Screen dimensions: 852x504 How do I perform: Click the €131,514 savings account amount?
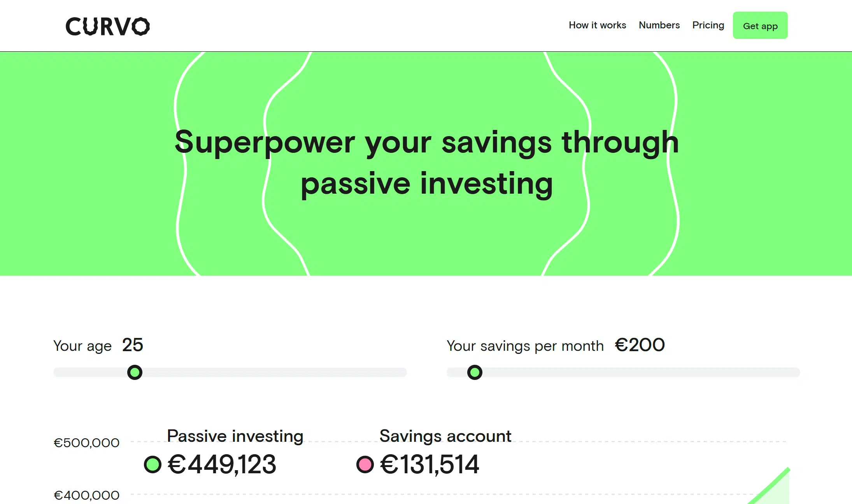click(x=430, y=464)
